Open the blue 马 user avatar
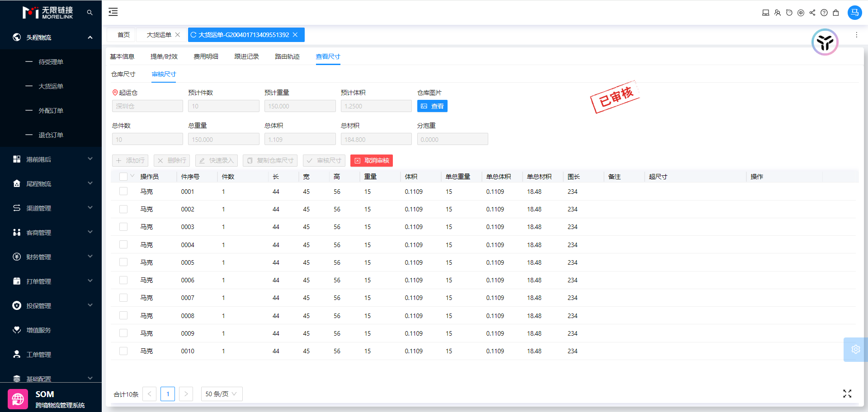Viewport: 868px width, 412px height. pos(854,13)
